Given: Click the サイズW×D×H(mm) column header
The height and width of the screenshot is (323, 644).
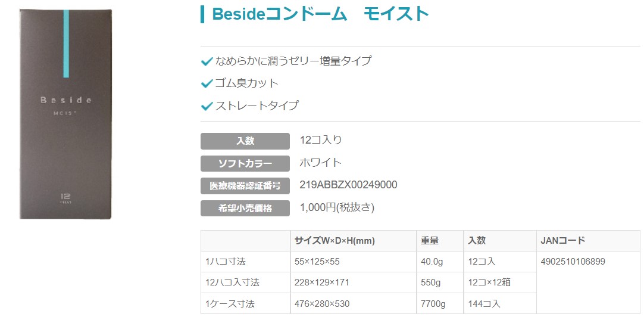Looking at the screenshot, I should tap(334, 241).
